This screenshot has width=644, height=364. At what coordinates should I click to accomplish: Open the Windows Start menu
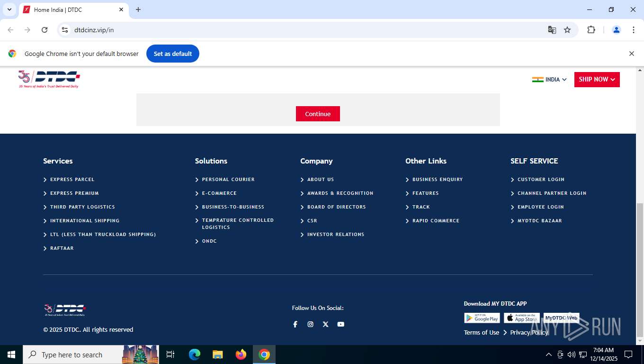point(11,355)
